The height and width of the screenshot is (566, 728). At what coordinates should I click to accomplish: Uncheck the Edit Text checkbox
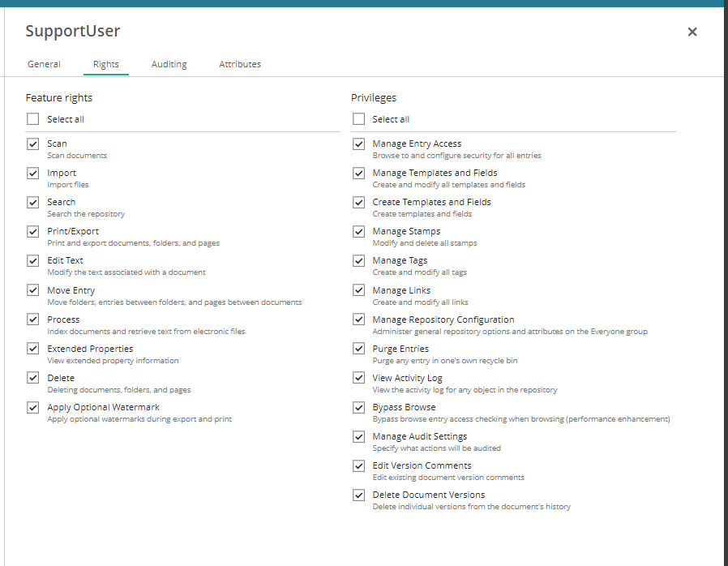[x=33, y=260]
